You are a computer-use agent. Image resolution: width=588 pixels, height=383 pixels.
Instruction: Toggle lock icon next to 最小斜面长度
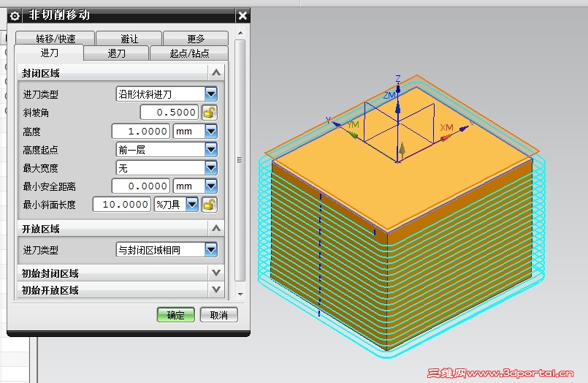[x=209, y=205]
